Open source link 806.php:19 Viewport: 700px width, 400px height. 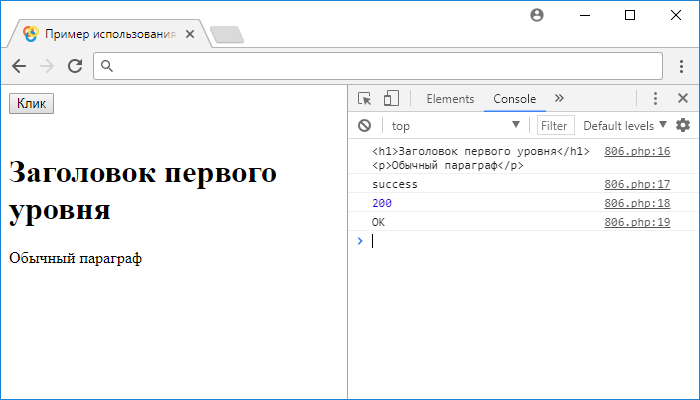click(637, 222)
